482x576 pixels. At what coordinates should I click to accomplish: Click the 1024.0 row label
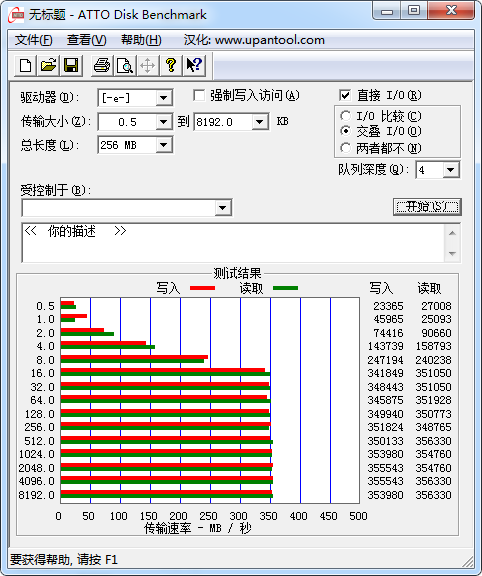(x=36, y=454)
